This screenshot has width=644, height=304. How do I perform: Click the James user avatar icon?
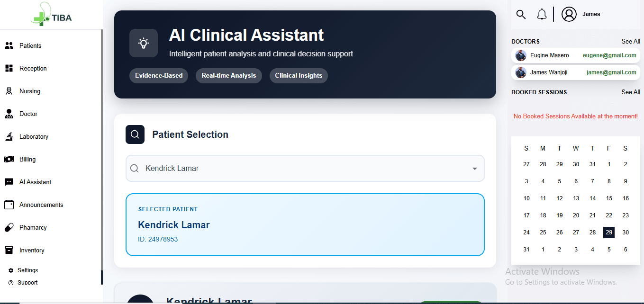coord(569,14)
